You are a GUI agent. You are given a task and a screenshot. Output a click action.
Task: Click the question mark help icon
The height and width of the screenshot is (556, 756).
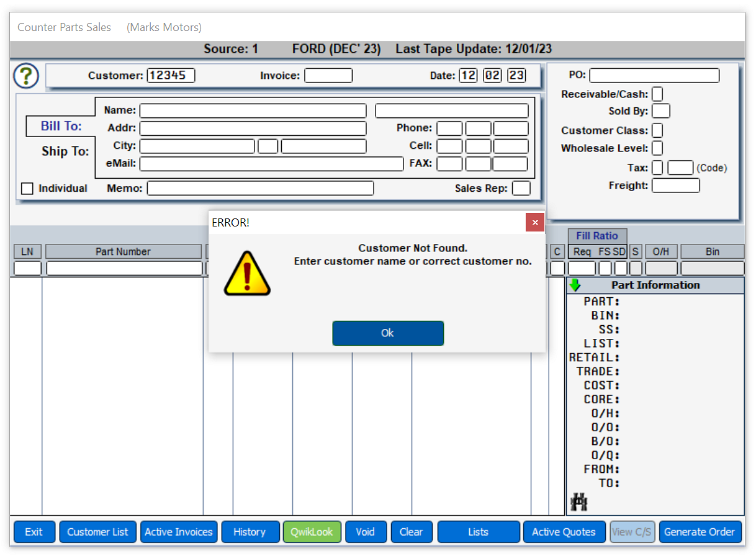pos(26,76)
